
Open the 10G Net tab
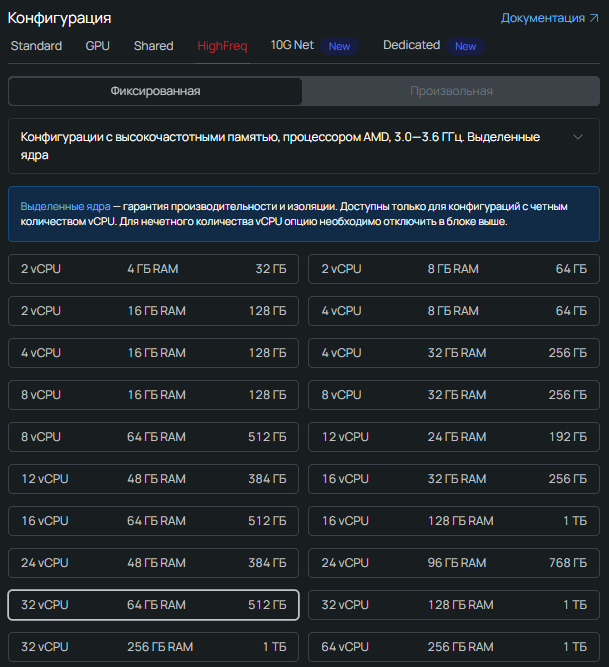(x=292, y=46)
